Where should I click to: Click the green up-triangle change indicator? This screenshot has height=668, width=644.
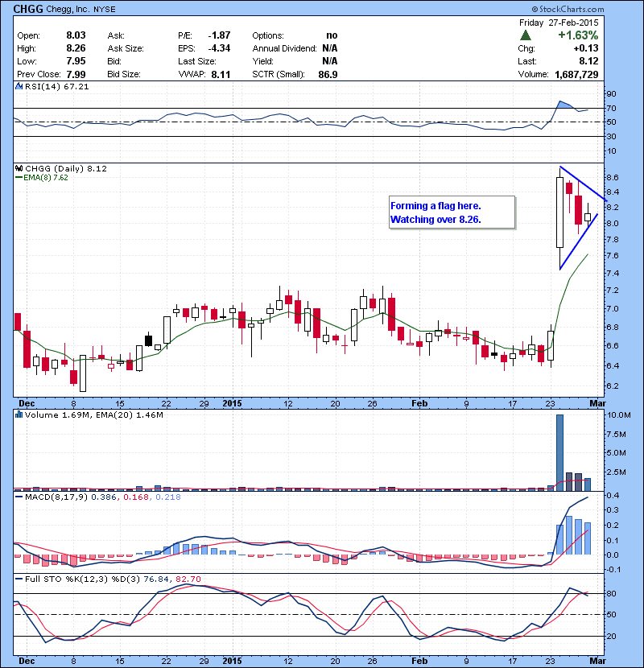click(x=526, y=35)
